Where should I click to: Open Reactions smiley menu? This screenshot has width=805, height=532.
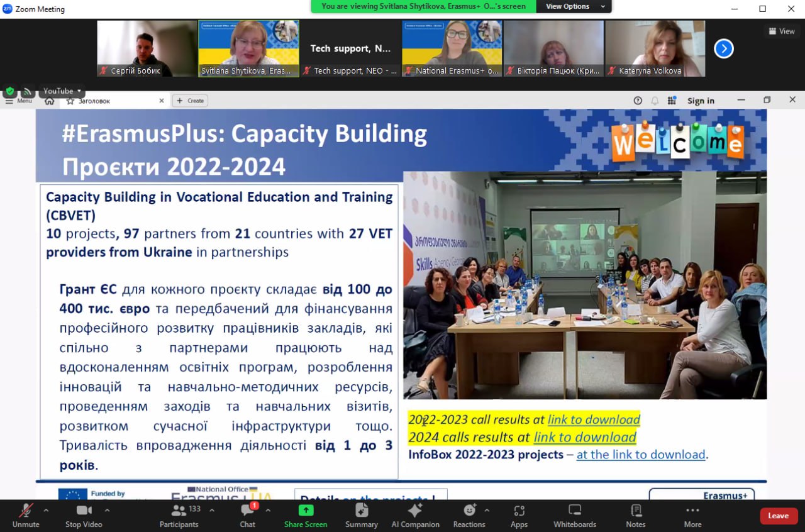click(x=469, y=515)
